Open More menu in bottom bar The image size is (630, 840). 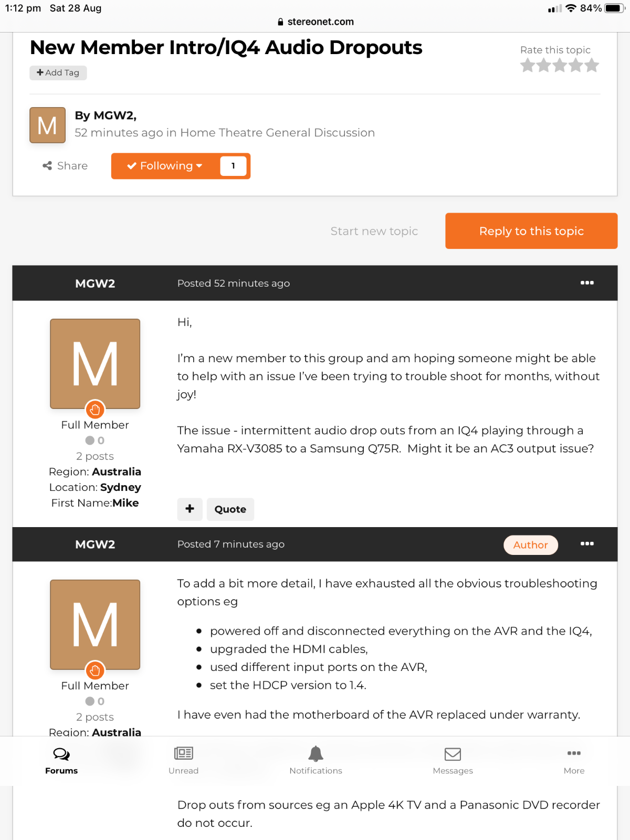(x=574, y=753)
